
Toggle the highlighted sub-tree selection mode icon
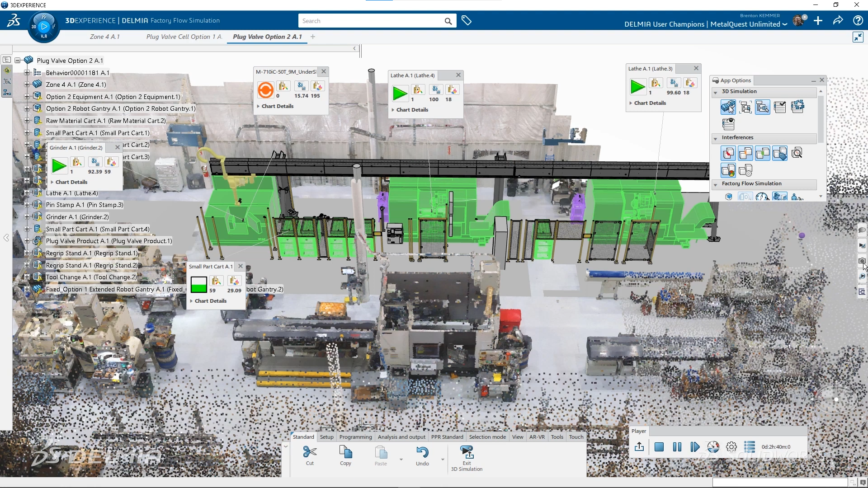[x=762, y=107]
